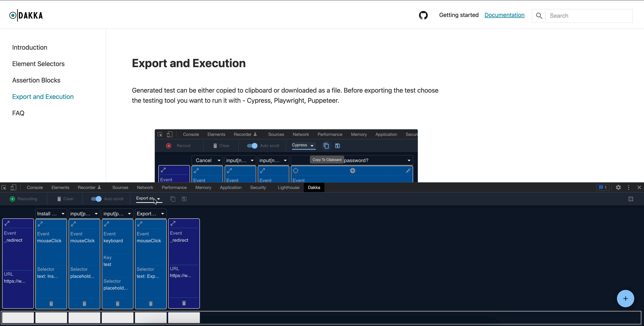Close the DevTools panel
The width and height of the screenshot is (644, 326).
(639, 187)
